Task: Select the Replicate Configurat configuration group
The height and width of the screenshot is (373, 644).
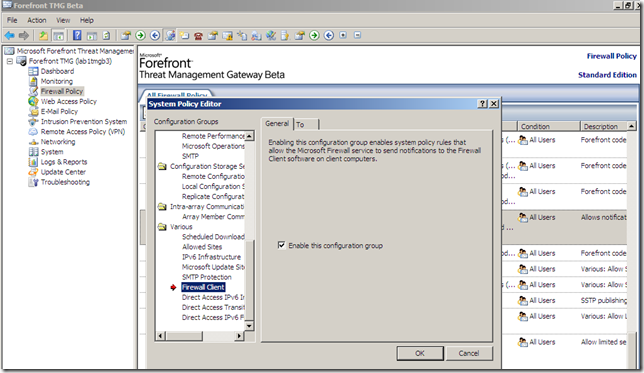Action: pos(213,196)
